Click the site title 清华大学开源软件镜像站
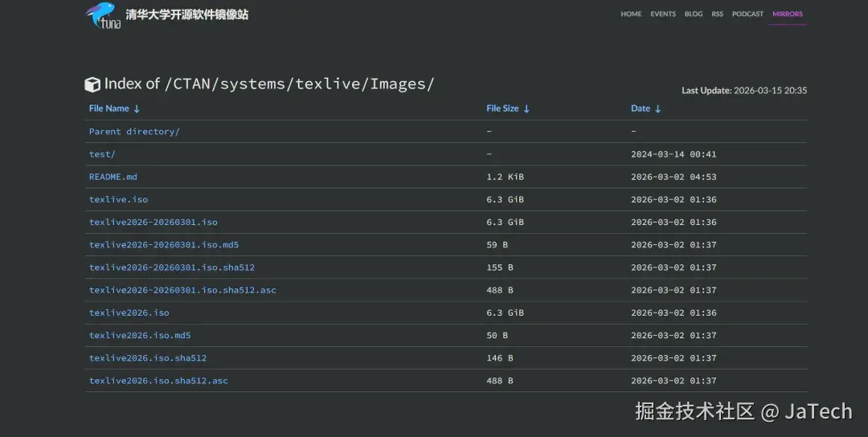The image size is (868, 437). click(x=187, y=14)
